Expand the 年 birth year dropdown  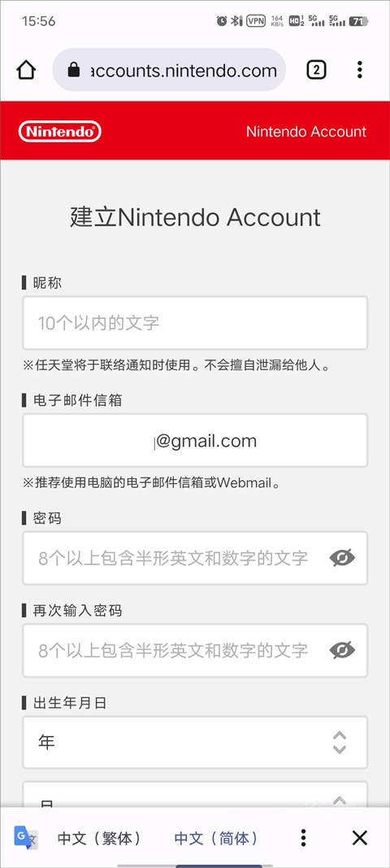195,743
